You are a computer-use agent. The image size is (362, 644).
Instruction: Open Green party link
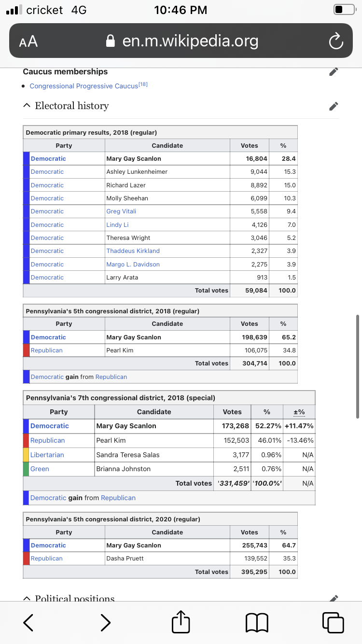(x=40, y=469)
